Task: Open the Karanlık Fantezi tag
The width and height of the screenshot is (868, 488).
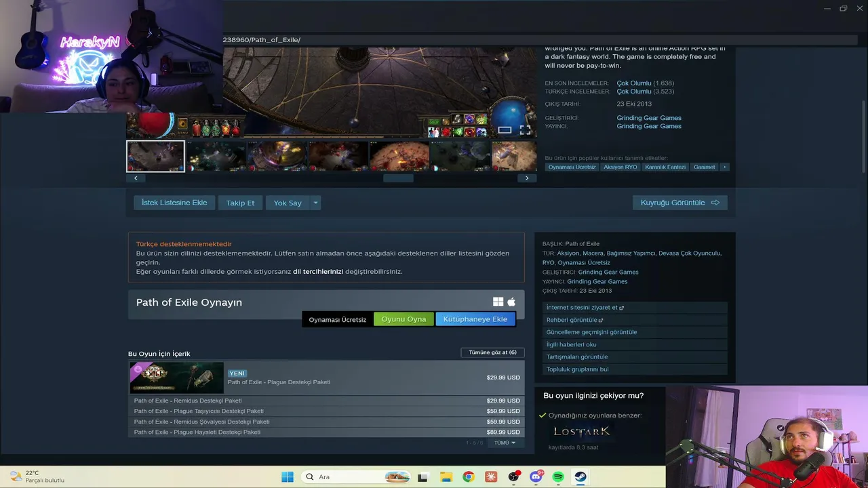Action: 665,167
